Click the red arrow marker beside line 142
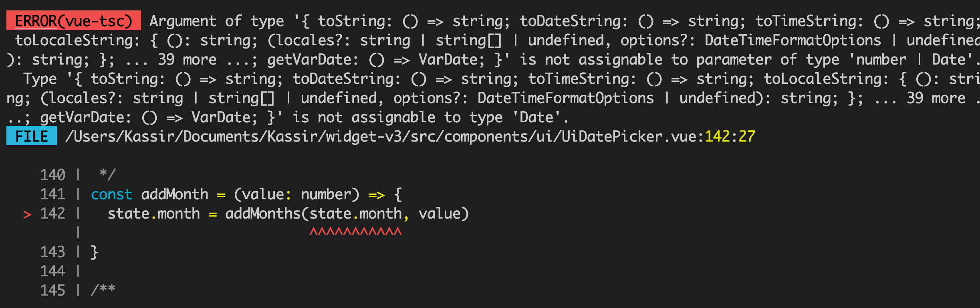This screenshot has width=980, height=308. 27,215
